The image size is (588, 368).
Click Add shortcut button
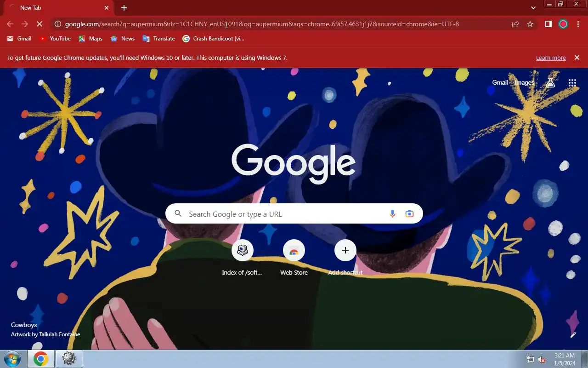[345, 258]
